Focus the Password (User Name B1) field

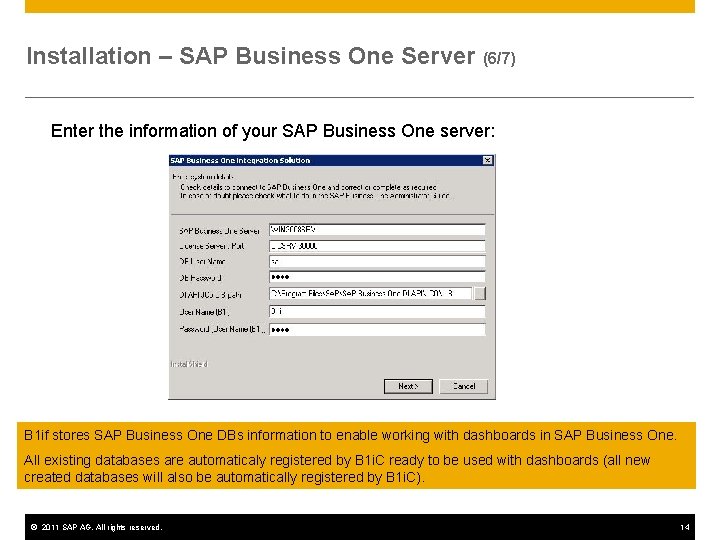click(x=377, y=329)
